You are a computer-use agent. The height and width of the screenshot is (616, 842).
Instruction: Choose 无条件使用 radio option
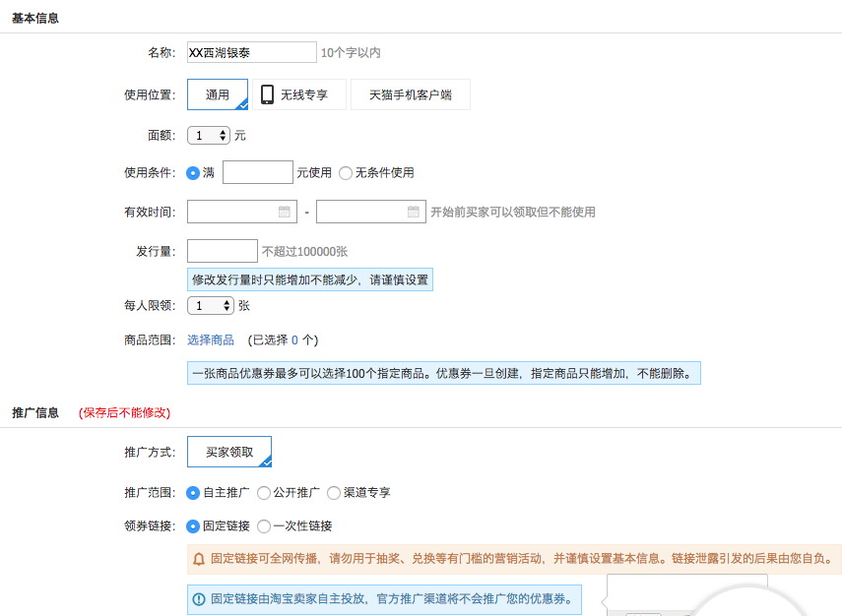pos(346,173)
